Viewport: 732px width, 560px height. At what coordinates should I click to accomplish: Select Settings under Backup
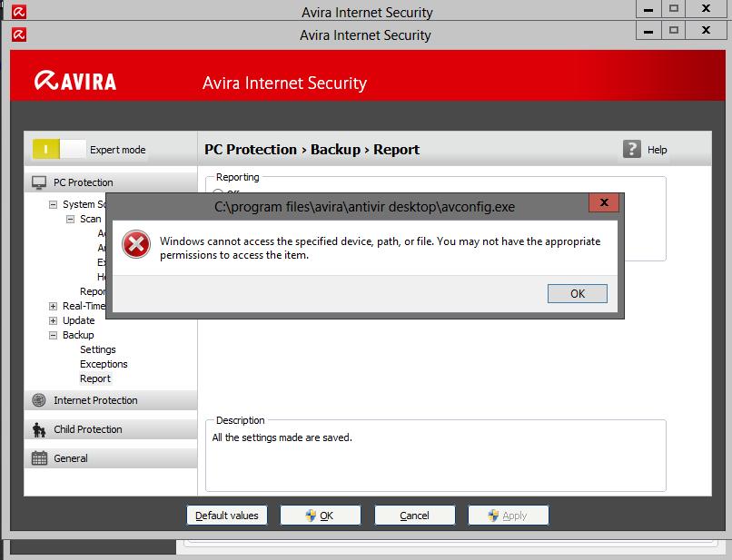tap(98, 349)
